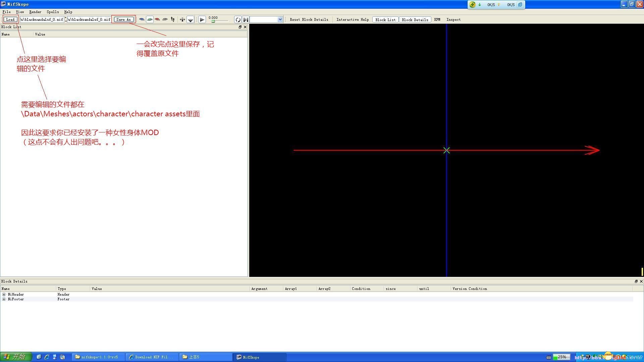Screen dimensions: 644x362
Task: Close the Block Details panel
Action: pyautogui.click(x=641, y=281)
